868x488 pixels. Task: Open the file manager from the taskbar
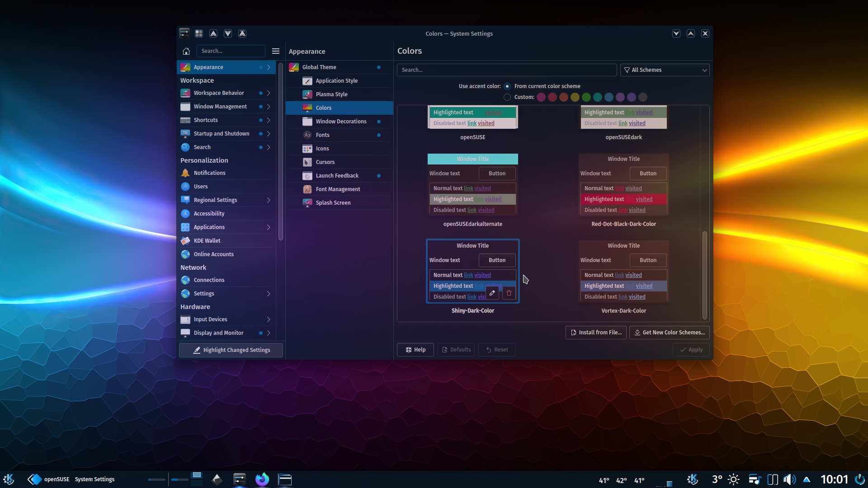pyautogui.click(x=285, y=479)
